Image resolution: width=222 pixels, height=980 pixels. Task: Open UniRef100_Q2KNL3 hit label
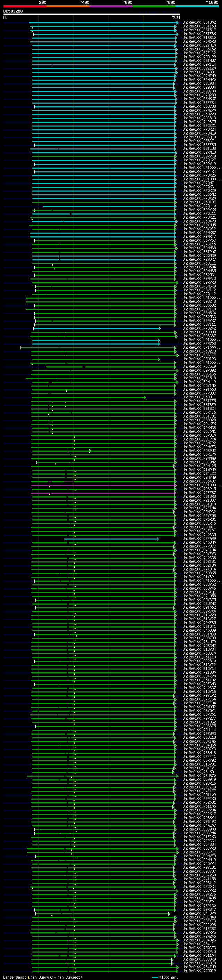click(199, 152)
